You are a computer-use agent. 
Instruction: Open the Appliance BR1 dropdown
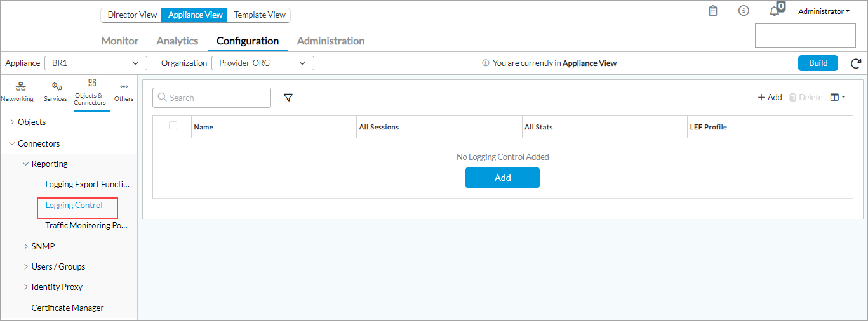[x=96, y=63]
